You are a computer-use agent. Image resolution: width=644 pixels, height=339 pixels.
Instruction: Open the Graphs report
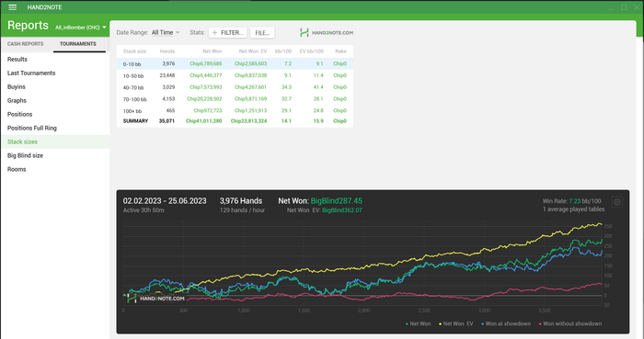tap(17, 100)
